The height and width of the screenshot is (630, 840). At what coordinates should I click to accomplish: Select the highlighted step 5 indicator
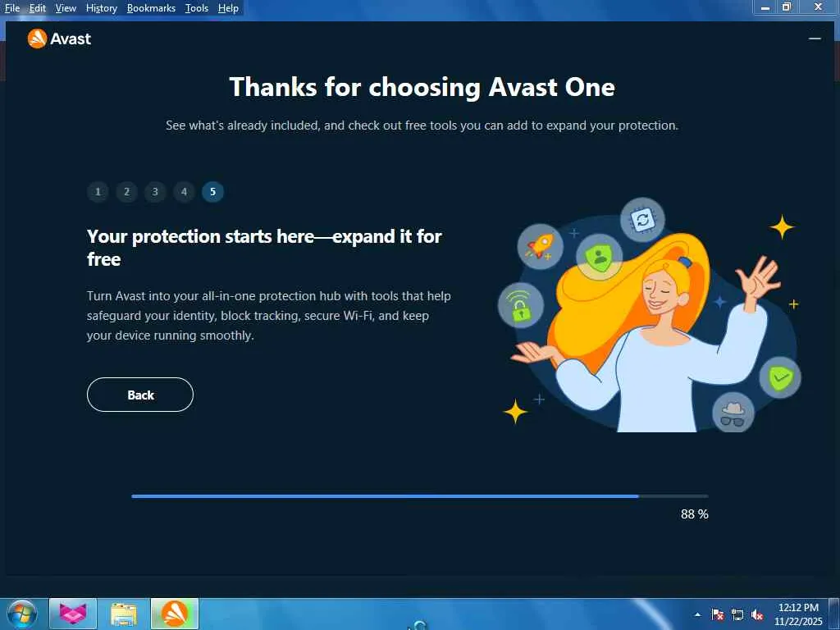212,192
